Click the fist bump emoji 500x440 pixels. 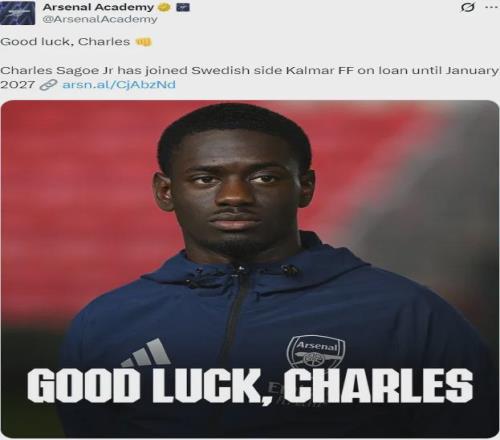tap(143, 42)
